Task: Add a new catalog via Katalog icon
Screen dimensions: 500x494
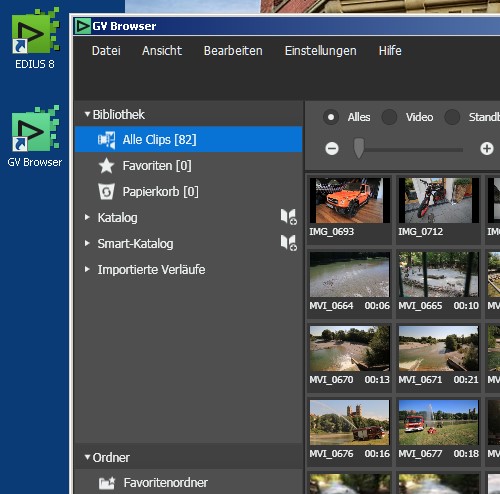Action: pyautogui.click(x=288, y=217)
